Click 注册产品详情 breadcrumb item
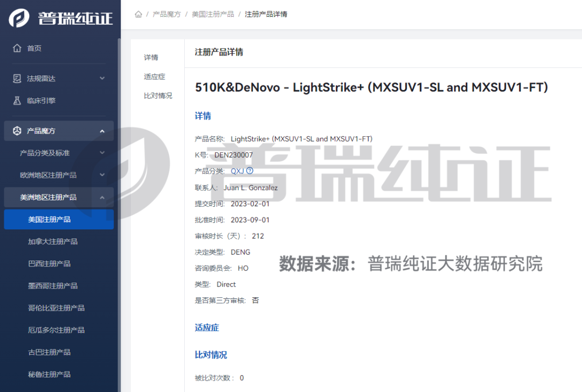The image size is (582, 392). point(266,14)
